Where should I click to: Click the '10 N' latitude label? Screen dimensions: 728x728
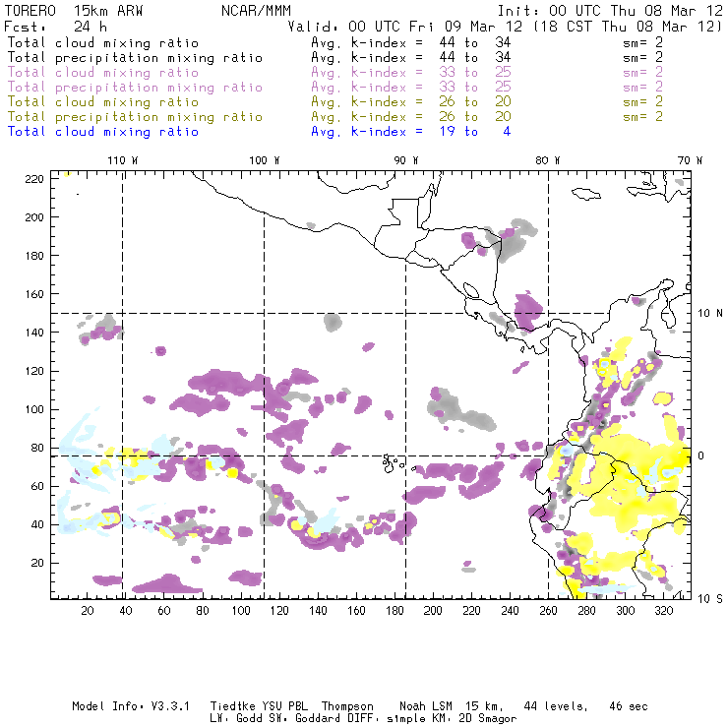pos(710,314)
